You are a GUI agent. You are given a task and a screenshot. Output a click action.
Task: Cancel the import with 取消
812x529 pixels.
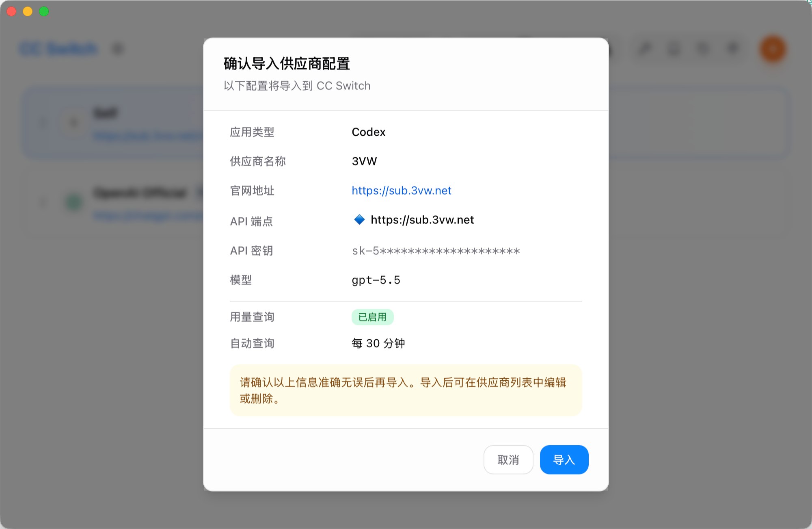tap(508, 460)
